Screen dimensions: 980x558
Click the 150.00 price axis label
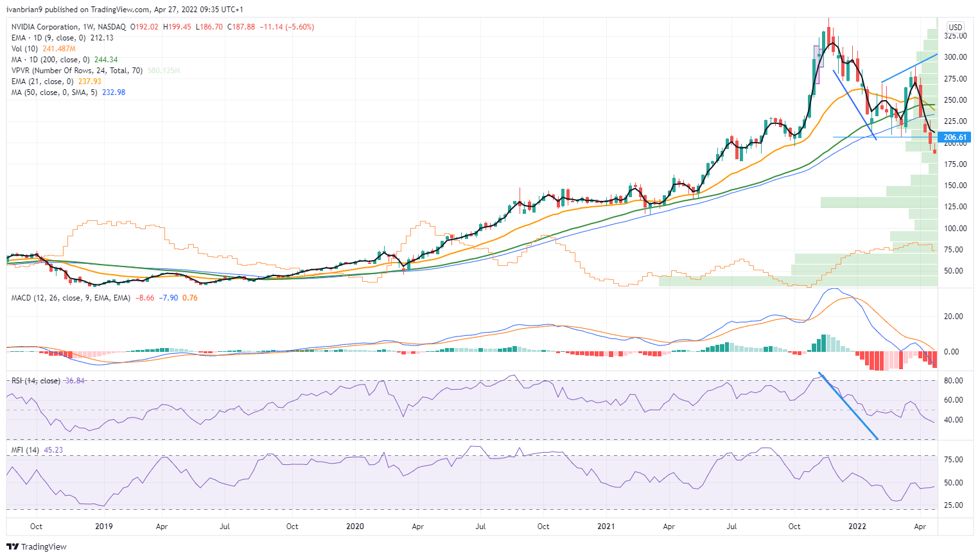point(956,186)
